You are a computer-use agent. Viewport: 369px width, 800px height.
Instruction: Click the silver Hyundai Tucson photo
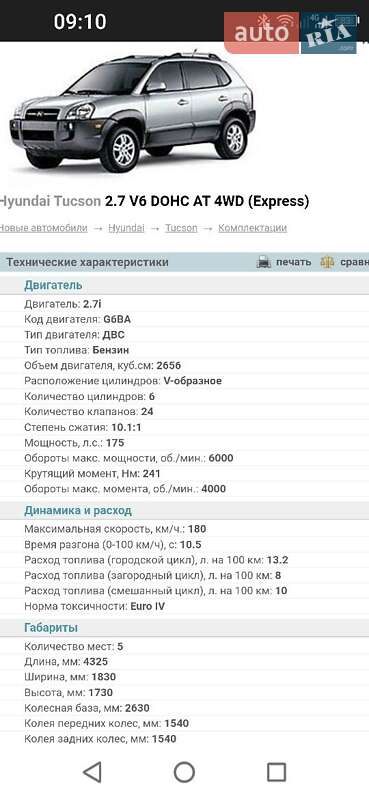[x=133, y=111]
